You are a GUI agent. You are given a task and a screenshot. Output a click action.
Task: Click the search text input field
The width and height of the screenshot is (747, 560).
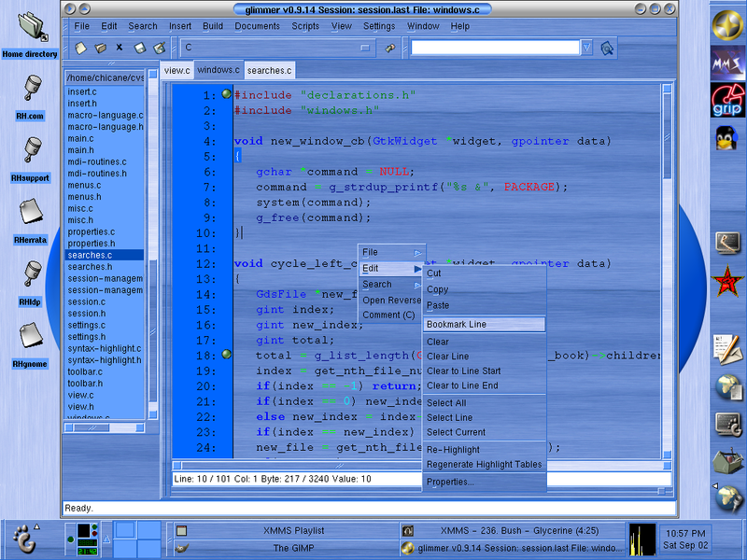pos(496,48)
